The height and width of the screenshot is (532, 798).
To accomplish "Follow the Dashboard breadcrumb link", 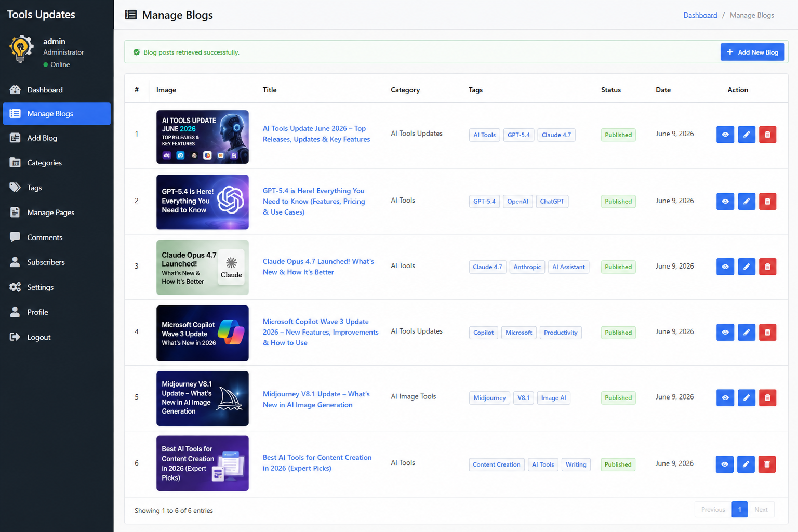I will click(x=700, y=15).
